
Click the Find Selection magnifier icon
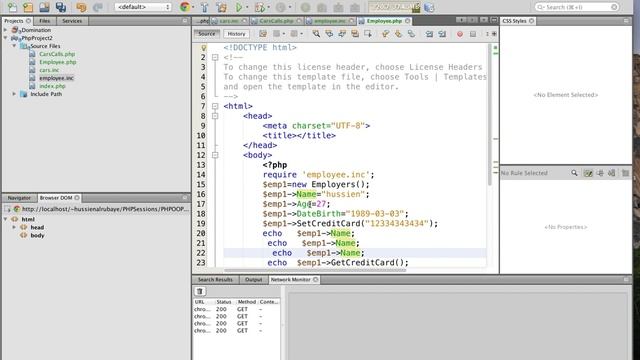pos(316,34)
